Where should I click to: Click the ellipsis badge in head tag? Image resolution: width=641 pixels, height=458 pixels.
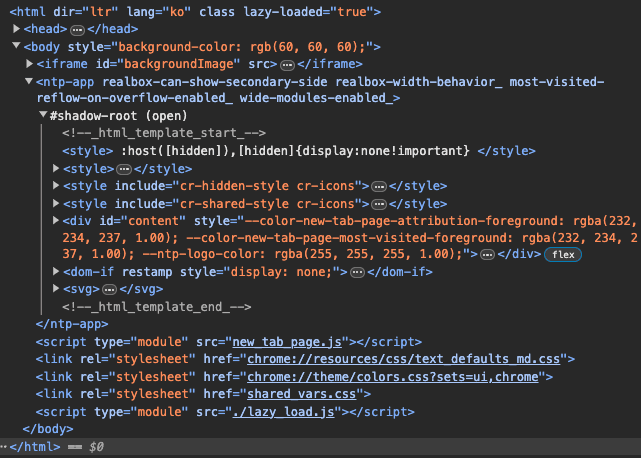coord(77,30)
